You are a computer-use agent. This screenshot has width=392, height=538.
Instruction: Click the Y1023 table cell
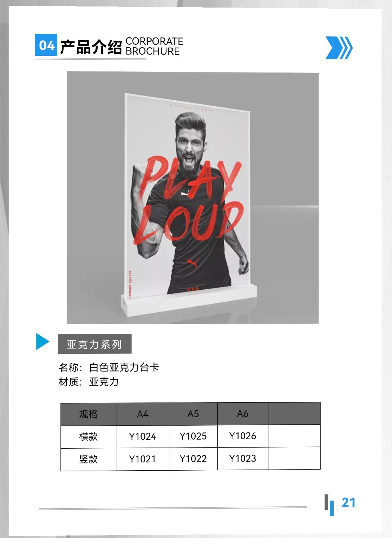(x=242, y=458)
